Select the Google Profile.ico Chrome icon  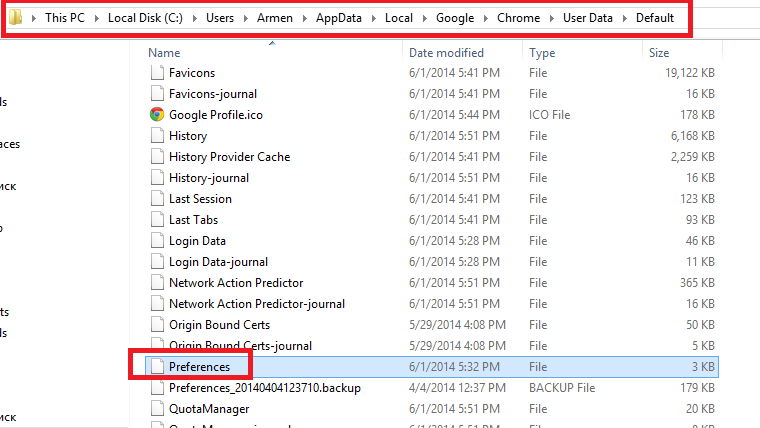[x=157, y=114]
